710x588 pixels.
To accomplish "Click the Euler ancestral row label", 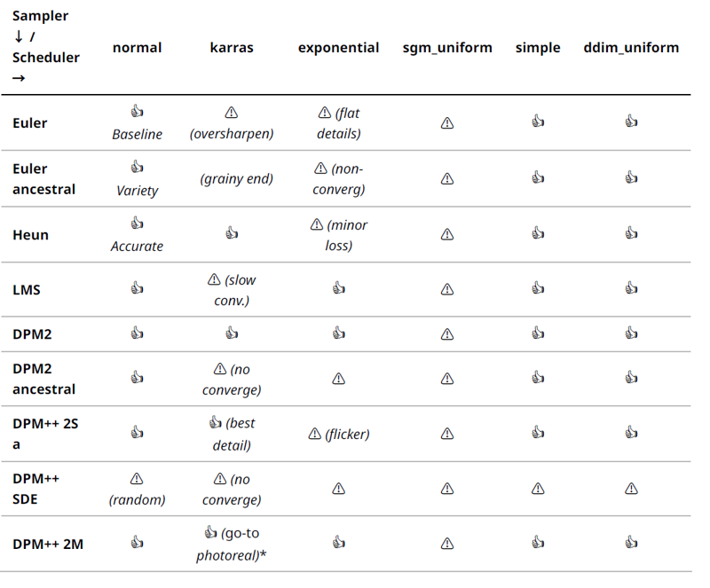I will pos(43,179).
